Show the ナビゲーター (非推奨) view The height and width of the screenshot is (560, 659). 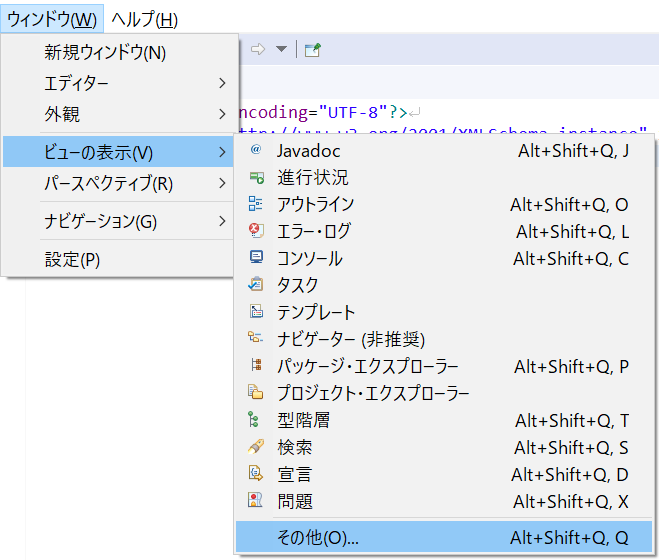[444, 339]
